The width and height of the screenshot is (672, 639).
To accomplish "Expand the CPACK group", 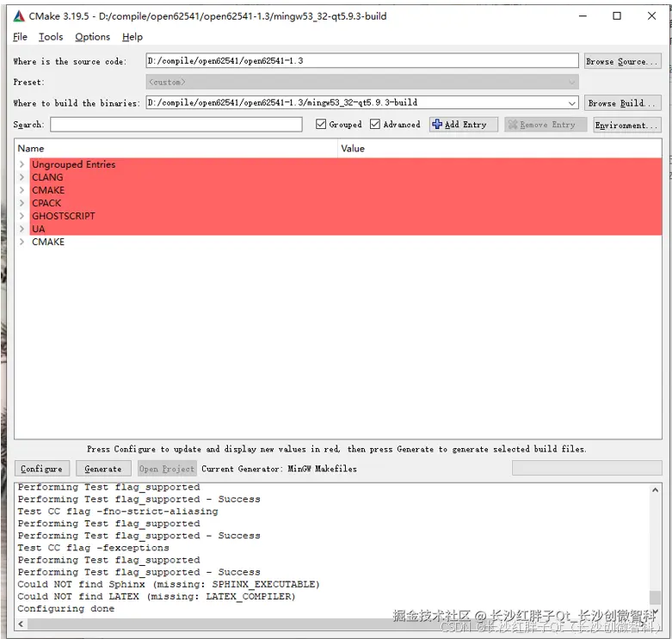I will tap(22, 203).
